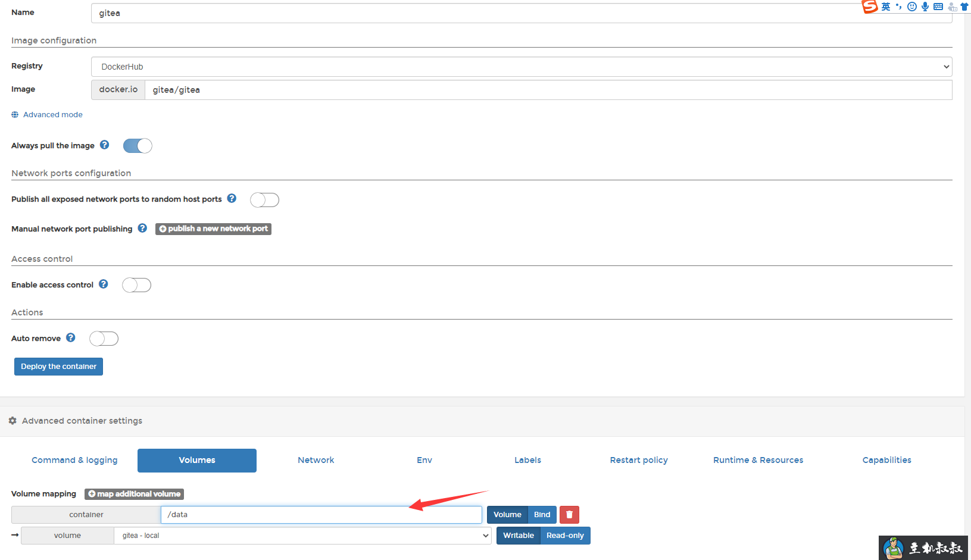Click the Sogou input method S icon
Viewport: 971px width, 560px height.
pyautogui.click(x=870, y=7)
